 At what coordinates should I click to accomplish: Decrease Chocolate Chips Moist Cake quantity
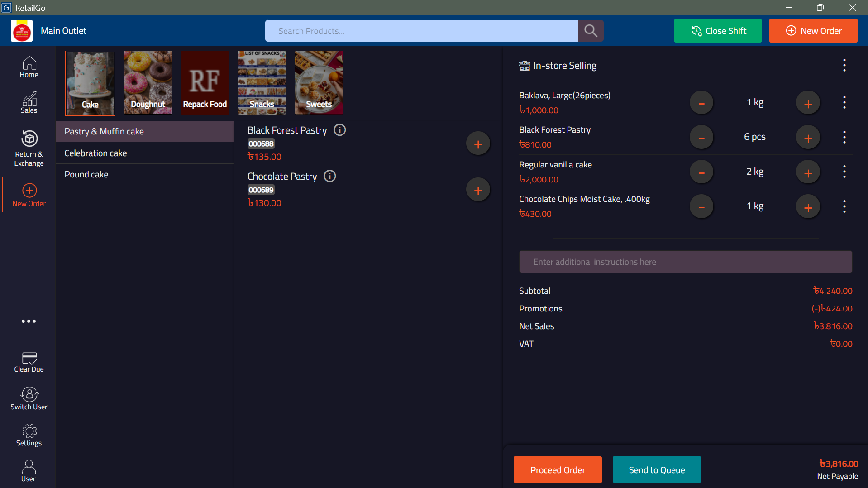pyautogui.click(x=701, y=207)
